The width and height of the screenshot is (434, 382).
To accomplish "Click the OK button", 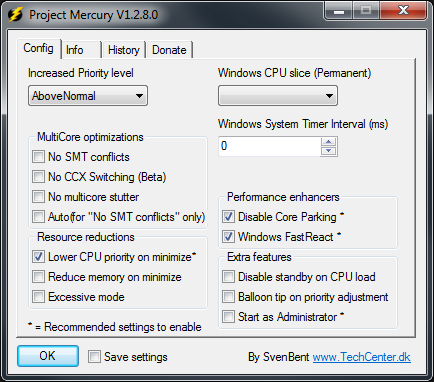I will (48, 356).
